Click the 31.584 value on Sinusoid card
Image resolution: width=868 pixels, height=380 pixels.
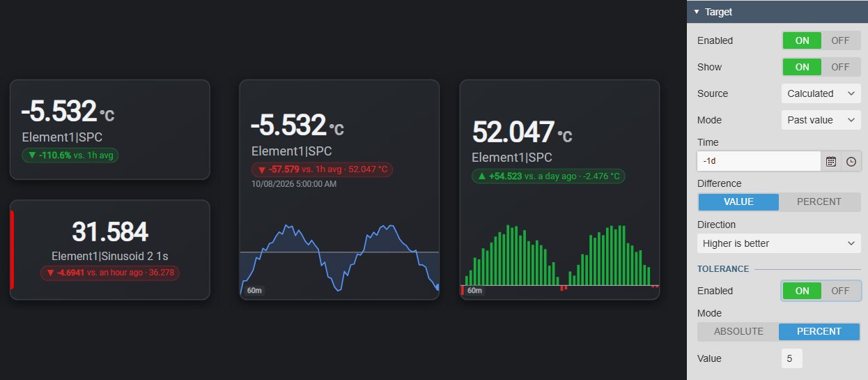[110, 231]
